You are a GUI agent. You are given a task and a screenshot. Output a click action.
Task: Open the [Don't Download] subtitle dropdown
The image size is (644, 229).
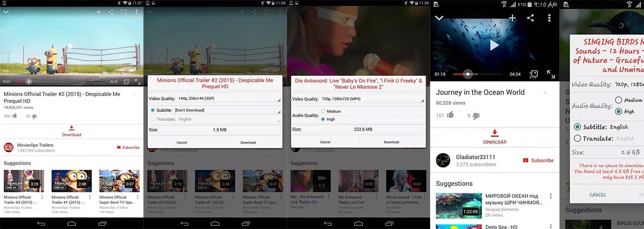pyautogui.click(x=227, y=110)
